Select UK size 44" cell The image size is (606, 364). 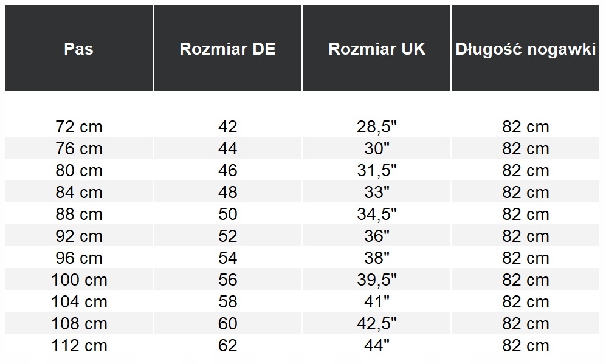(x=377, y=346)
